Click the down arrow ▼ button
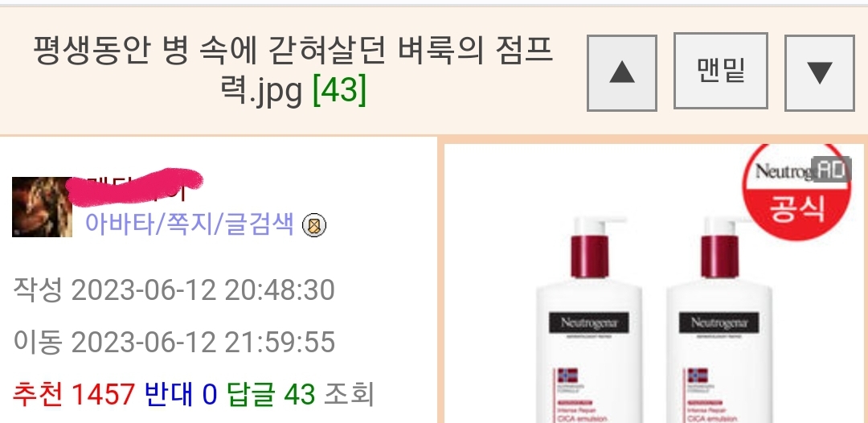Image resolution: width=868 pixels, height=423 pixels. coord(820,73)
